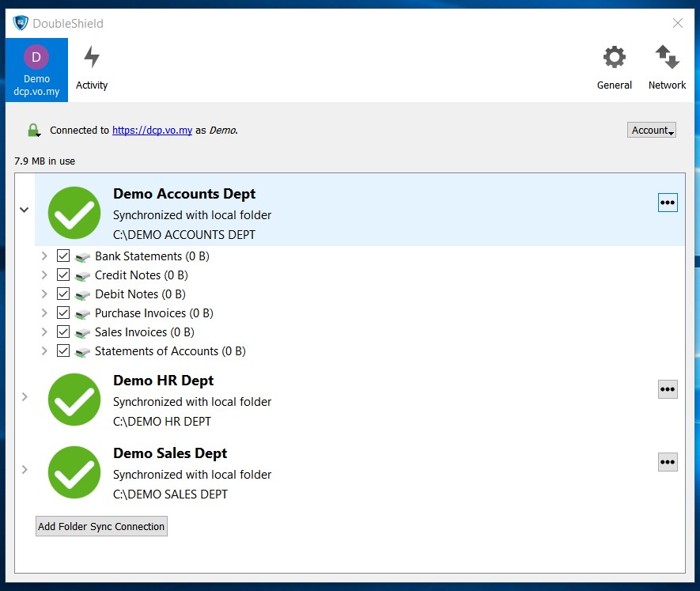This screenshot has width=700, height=591.
Task: Click the green padlock connection icon
Action: (33, 131)
